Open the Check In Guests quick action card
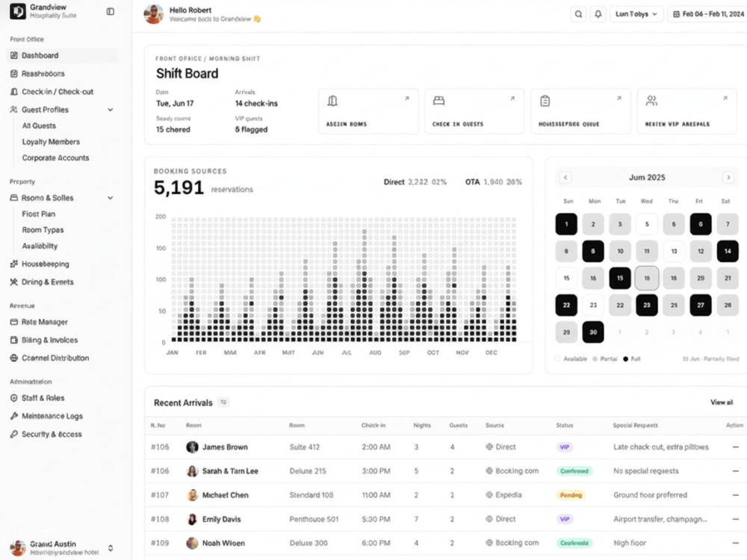 tap(474, 111)
